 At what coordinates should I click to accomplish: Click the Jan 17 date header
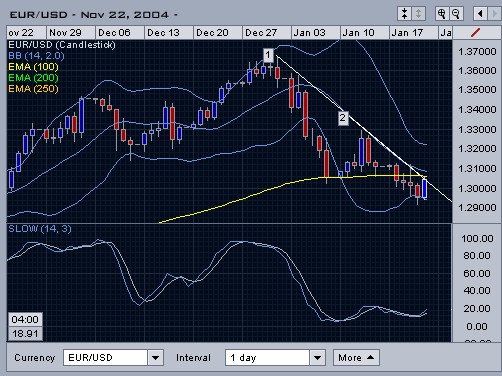[x=413, y=33]
